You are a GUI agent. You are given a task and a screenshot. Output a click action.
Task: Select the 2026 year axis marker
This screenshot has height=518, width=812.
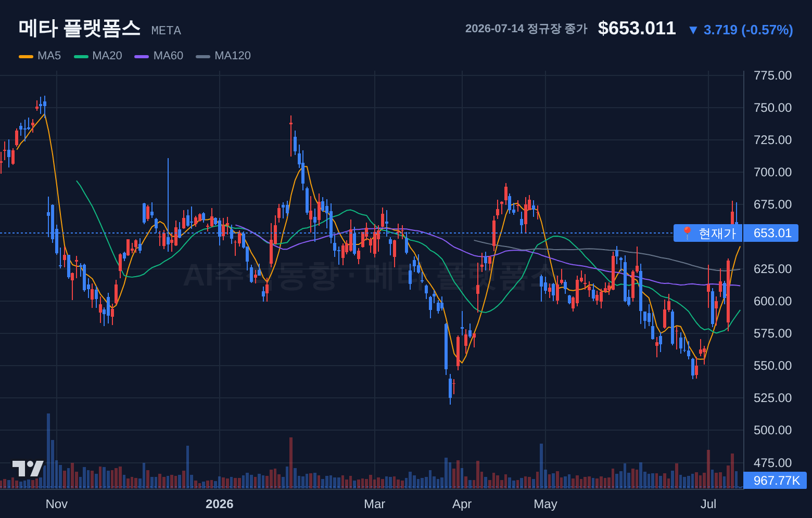pos(220,504)
